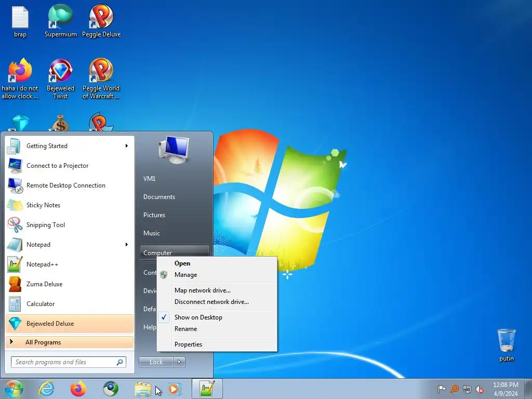Click the Show desktop strip beside the clock
The width and height of the screenshot is (532, 399).
(x=528, y=389)
